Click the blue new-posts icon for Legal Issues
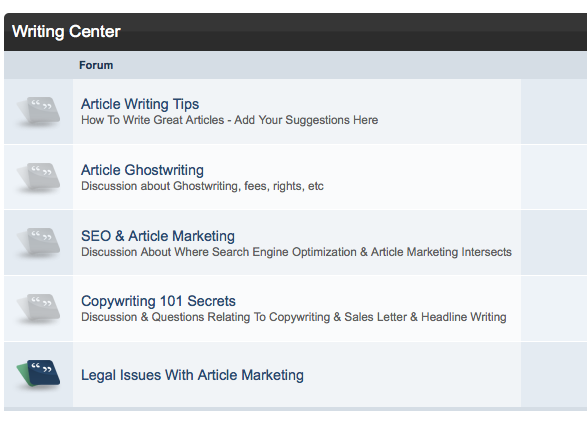 coord(39,374)
